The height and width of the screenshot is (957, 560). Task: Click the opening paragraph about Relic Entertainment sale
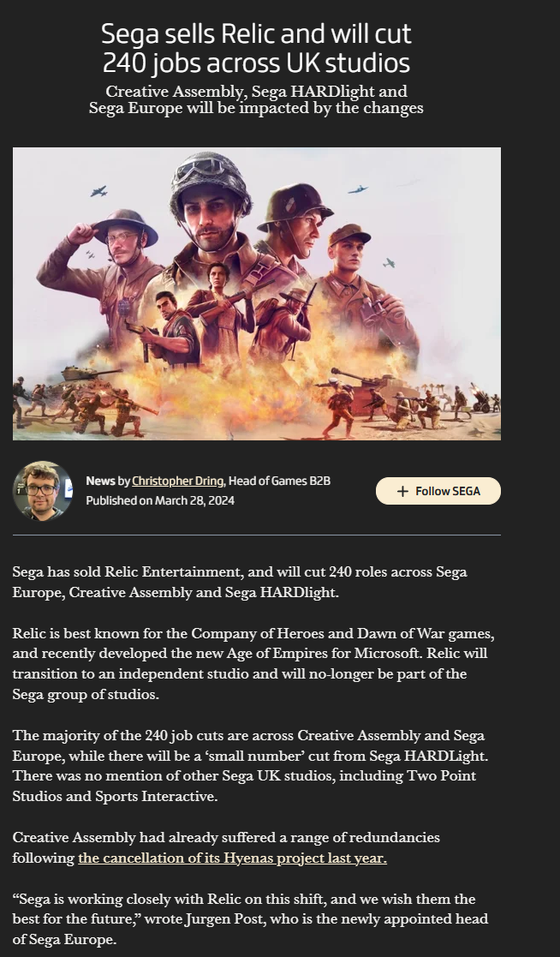point(240,583)
